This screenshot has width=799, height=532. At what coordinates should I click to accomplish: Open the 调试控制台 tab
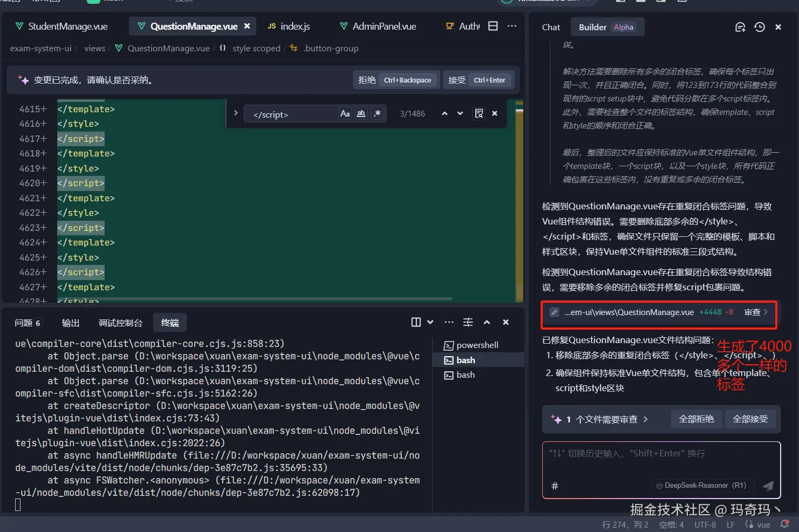120,323
